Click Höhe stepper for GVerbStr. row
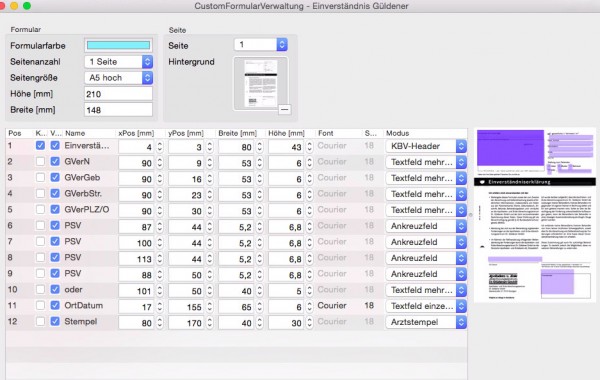Screen dimensions: 600x380 [310, 195]
